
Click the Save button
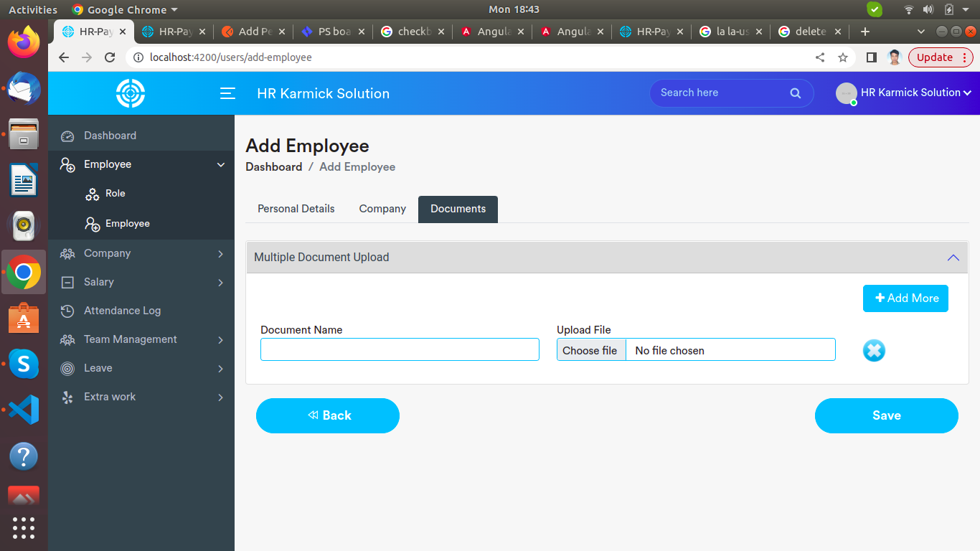click(886, 415)
